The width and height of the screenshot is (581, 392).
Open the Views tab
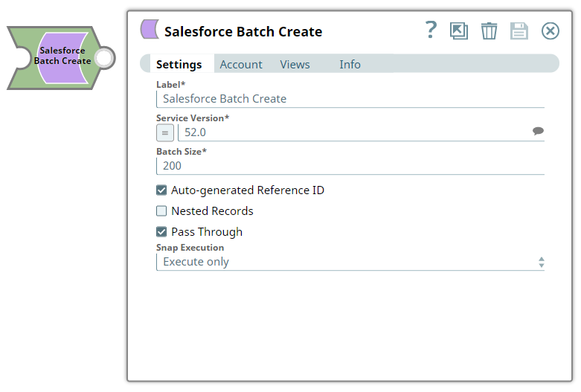tap(295, 65)
